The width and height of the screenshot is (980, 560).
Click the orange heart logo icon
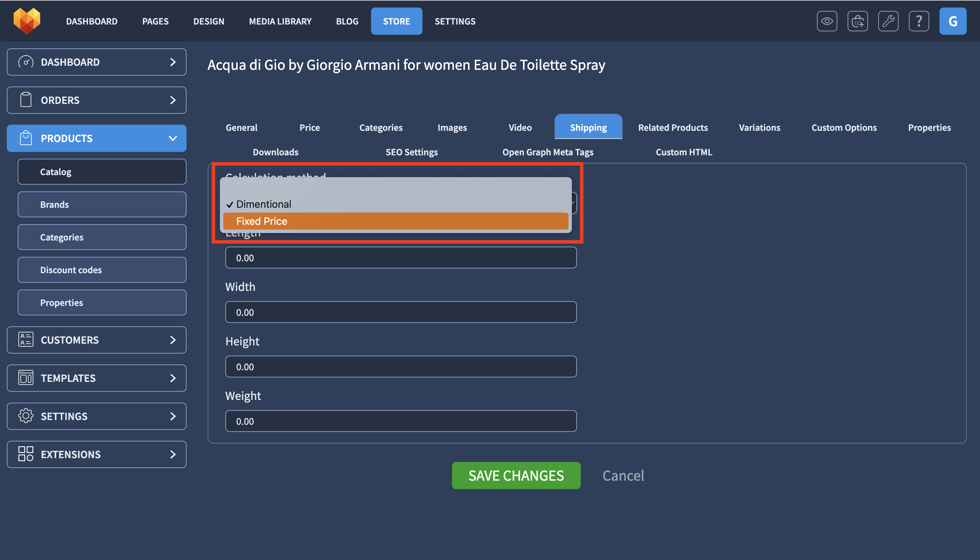coord(27,21)
